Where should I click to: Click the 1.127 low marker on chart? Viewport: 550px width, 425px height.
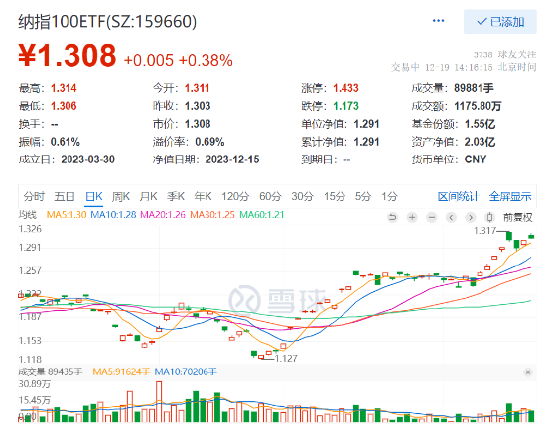(286, 359)
